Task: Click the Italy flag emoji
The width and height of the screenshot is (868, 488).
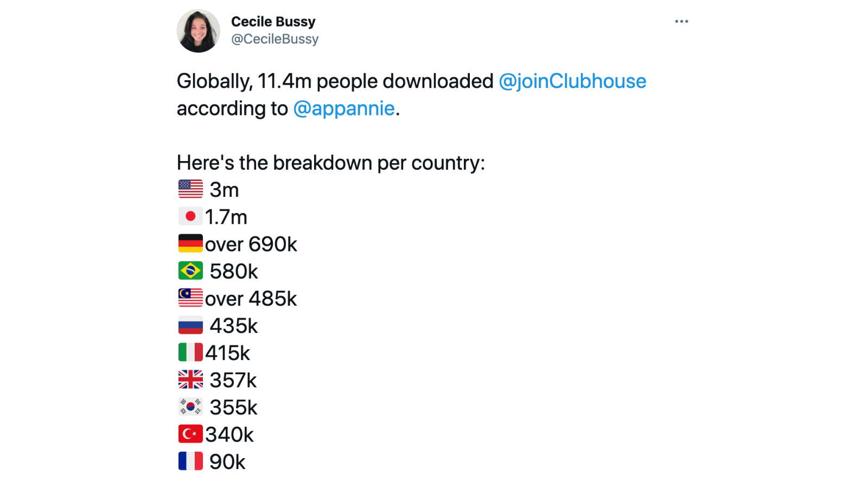Action: click(x=190, y=352)
